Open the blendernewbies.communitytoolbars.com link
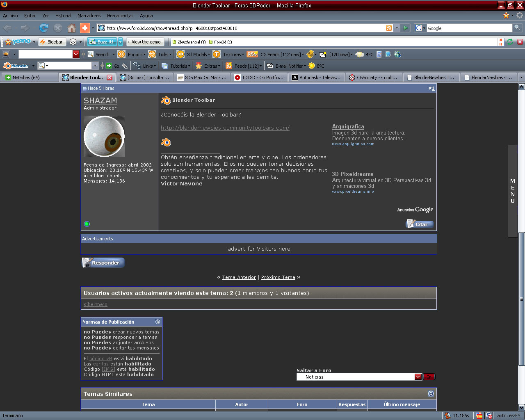Viewport: 525px width, 420px height. 225,128
